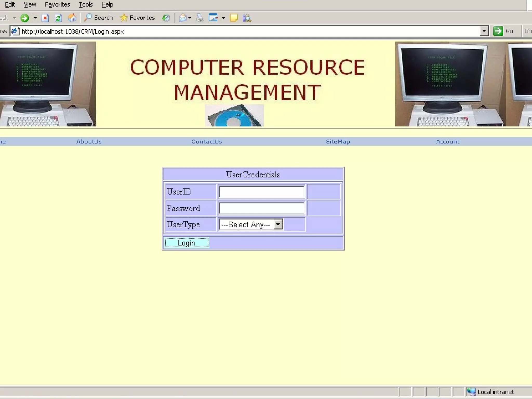The height and width of the screenshot is (399, 532).
Task: Follow the AboutUs navigation link
Action: 89,142
